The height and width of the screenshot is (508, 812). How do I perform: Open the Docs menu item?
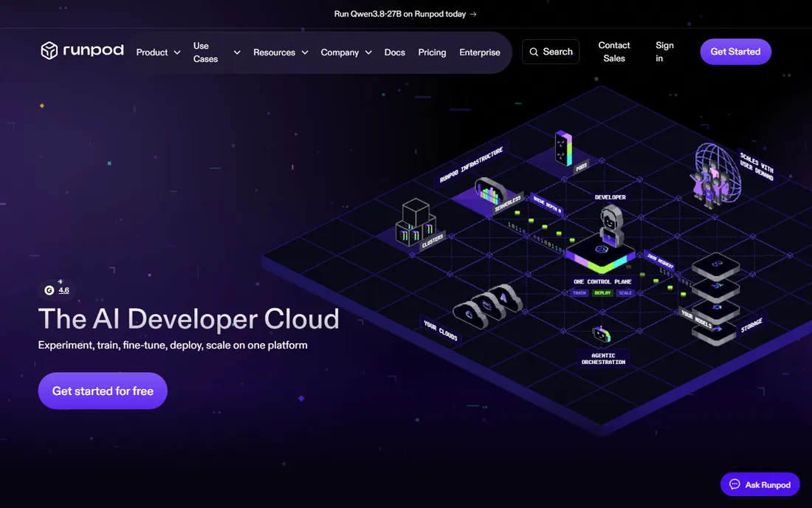(x=395, y=52)
